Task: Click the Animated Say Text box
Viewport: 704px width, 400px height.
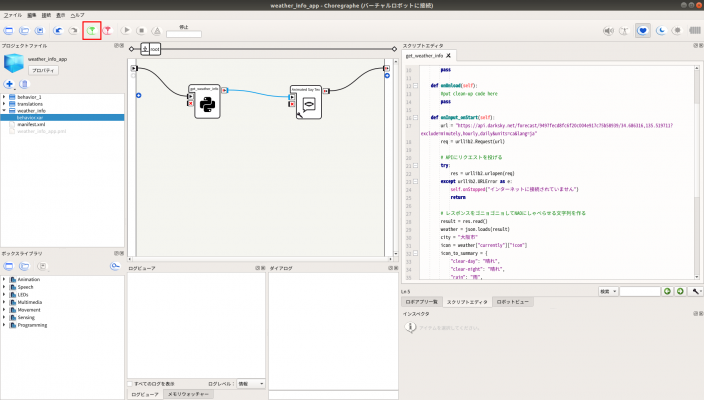Action: point(306,104)
